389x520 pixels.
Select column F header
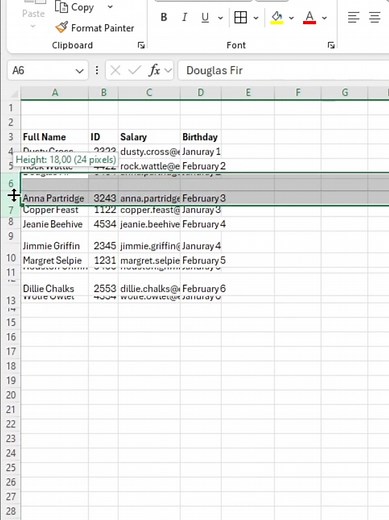298,93
